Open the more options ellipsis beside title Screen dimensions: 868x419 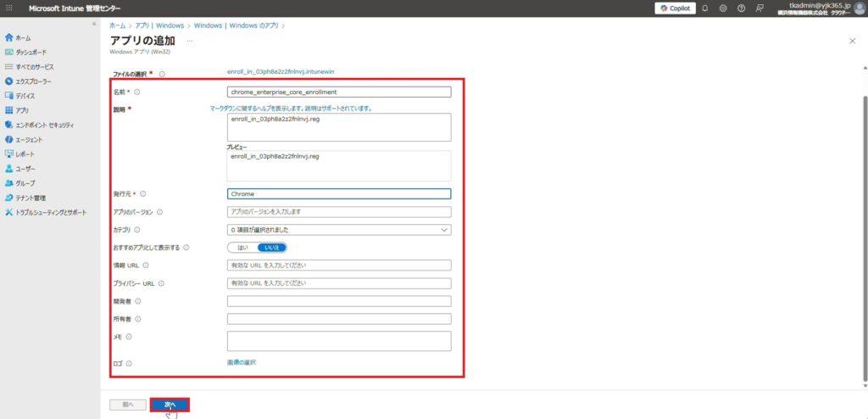click(189, 41)
